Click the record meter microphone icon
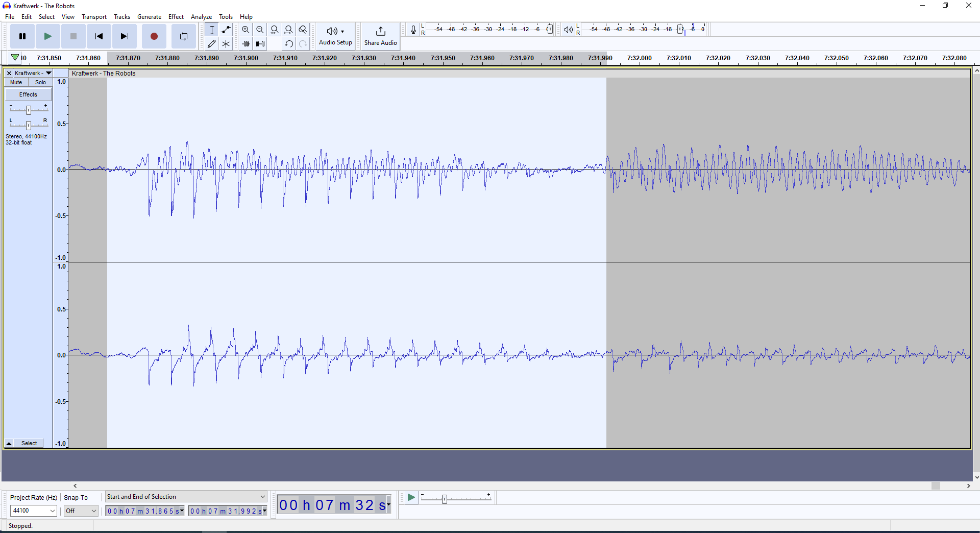This screenshot has width=980, height=533. click(413, 30)
